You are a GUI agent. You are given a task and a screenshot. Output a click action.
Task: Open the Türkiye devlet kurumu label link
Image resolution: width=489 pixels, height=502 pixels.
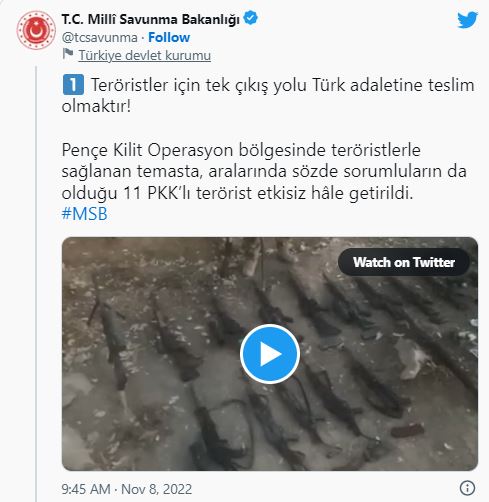(145, 55)
